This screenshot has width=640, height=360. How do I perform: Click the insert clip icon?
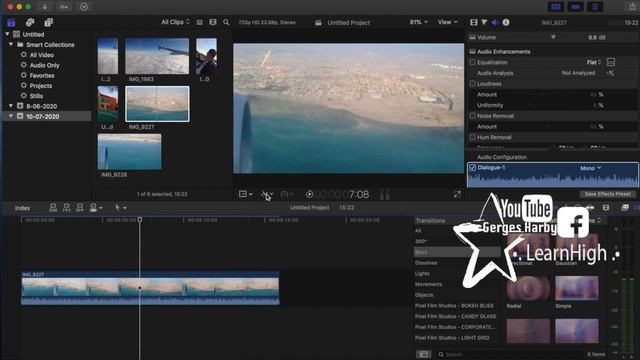pos(67,208)
